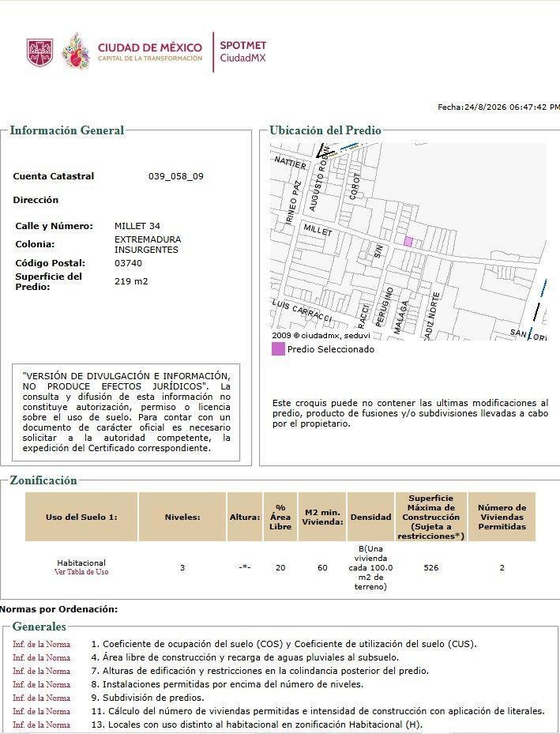This screenshot has width=560, height=734.
Task: Click the colorful heart emblem logo
Action: (x=75, y=51)
